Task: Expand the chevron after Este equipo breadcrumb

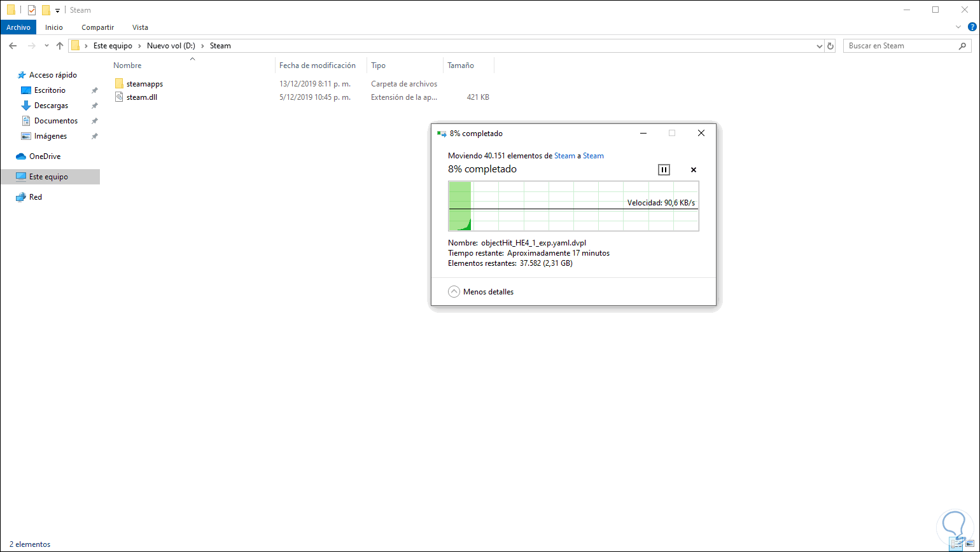Action: tap(141, 46)
